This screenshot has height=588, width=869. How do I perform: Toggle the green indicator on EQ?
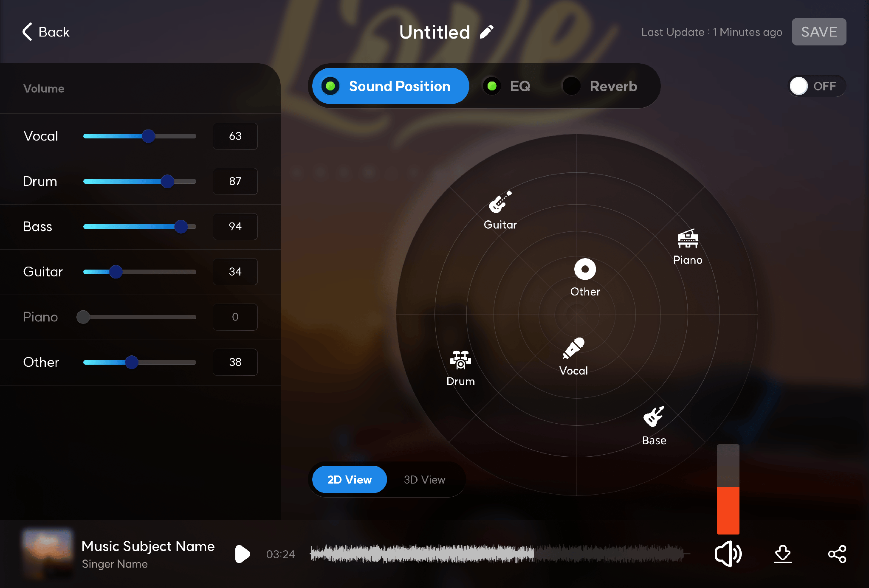pyautogui.click(x=492, y=86)
